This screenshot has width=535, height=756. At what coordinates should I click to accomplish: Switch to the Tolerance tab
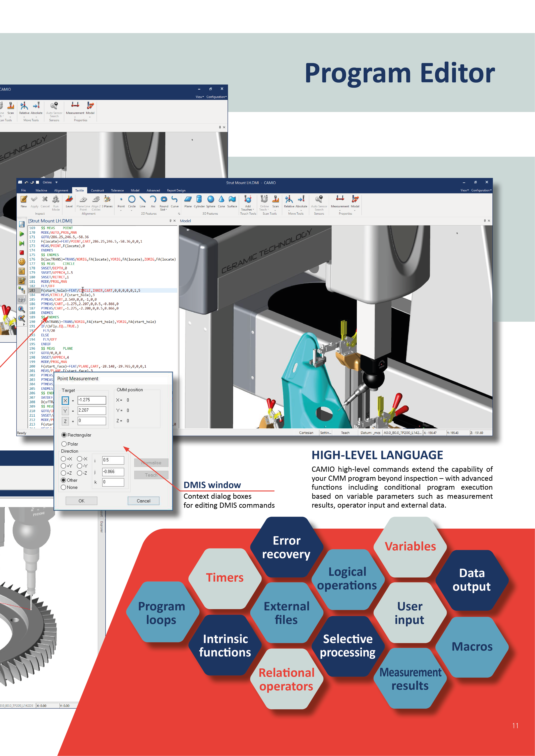coord(117,190)
